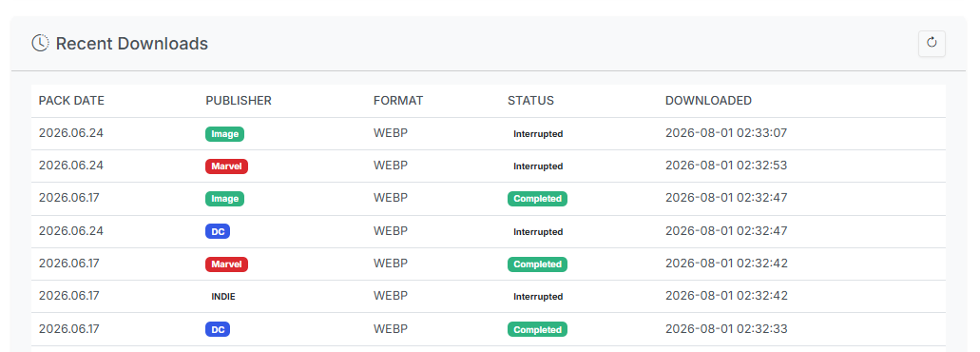Click the FORMAT column header
Image resolution: width=980 pixels, height=352 pixels.
pos(398,101)
